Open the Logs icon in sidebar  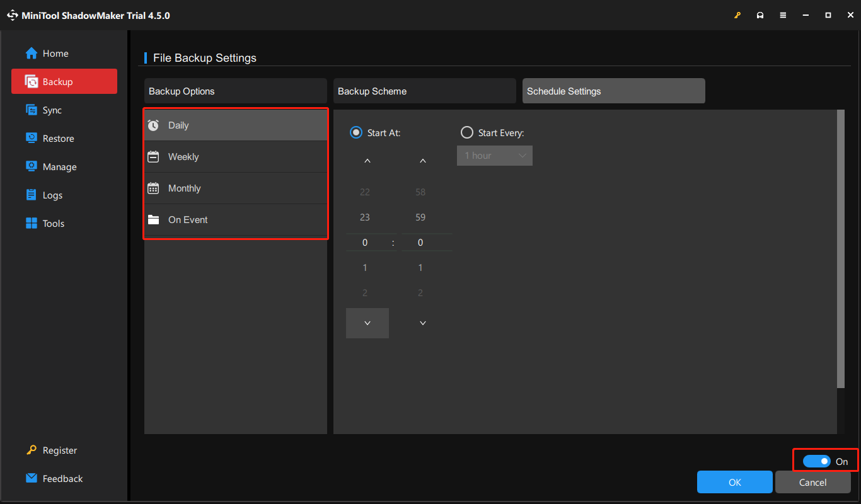32,195
